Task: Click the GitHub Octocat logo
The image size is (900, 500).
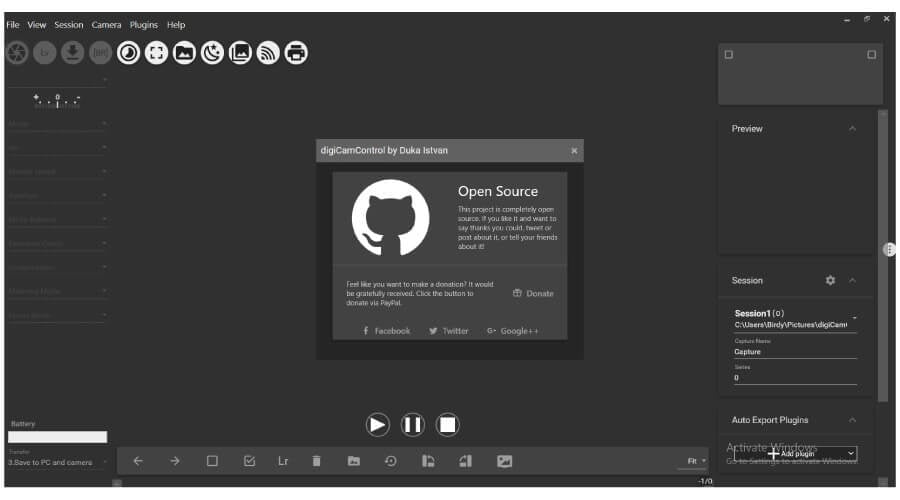Action: click(x=390, y=218)
